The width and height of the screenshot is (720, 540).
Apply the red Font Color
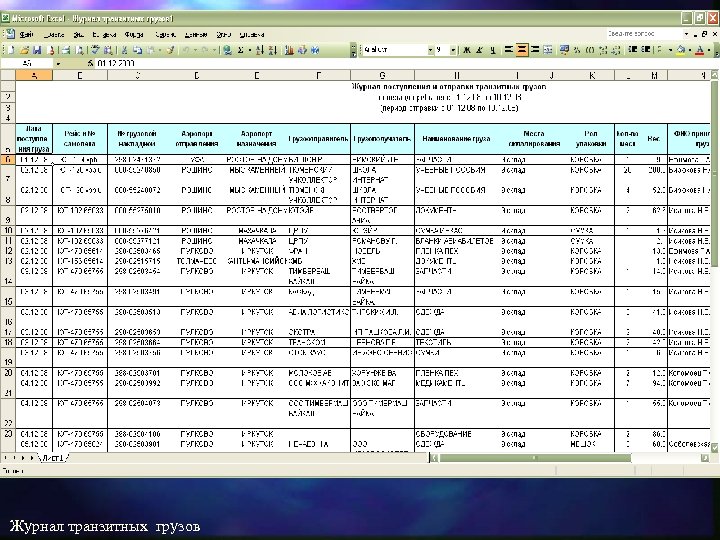[x=699, y=50]
